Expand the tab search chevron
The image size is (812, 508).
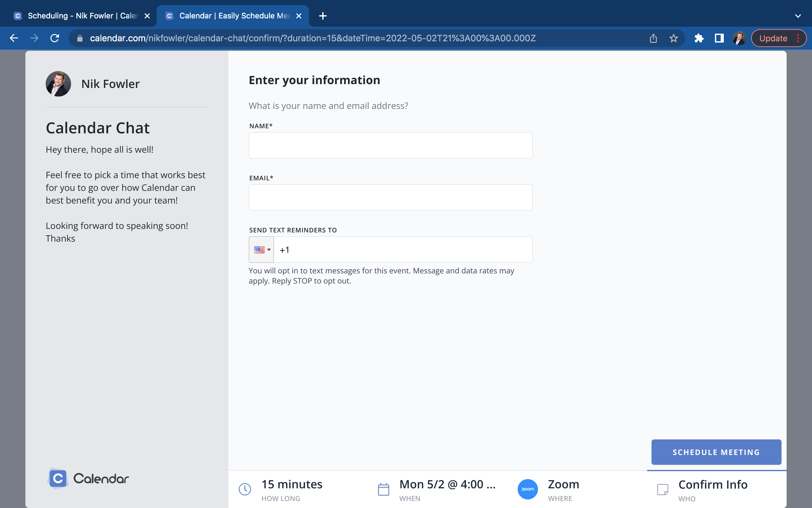(x=798, y=16)
